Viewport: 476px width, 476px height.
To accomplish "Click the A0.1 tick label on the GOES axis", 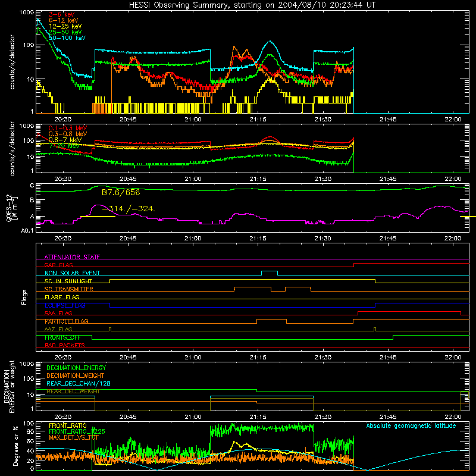I will pyautogui.click(x=27, y=231).
